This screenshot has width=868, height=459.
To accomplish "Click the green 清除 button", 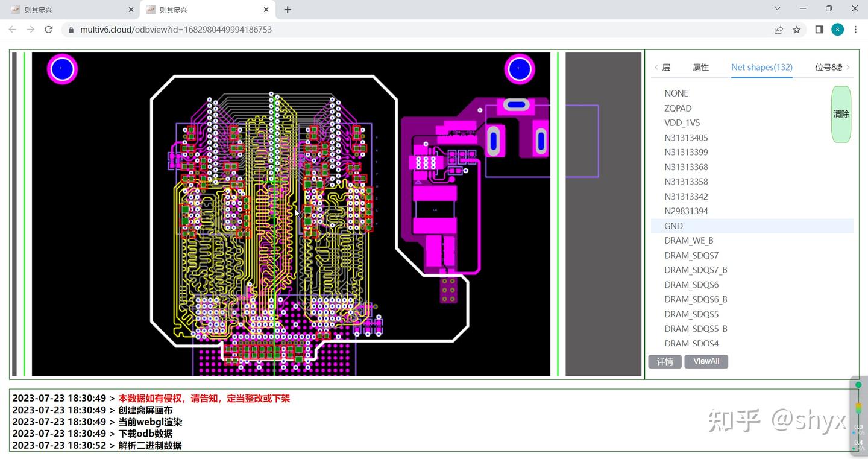I will [x=841, y=114].
